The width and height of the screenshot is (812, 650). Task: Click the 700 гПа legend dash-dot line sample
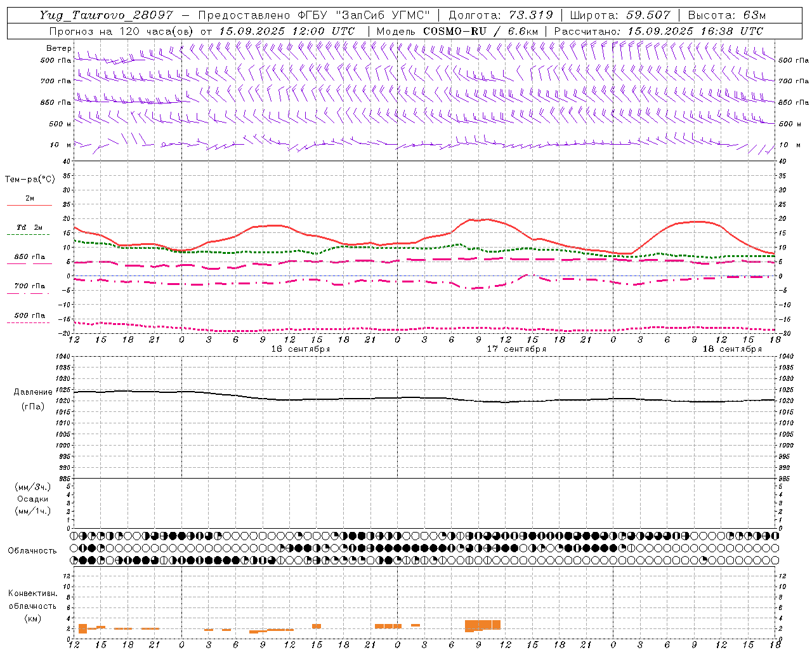(29, 293)
